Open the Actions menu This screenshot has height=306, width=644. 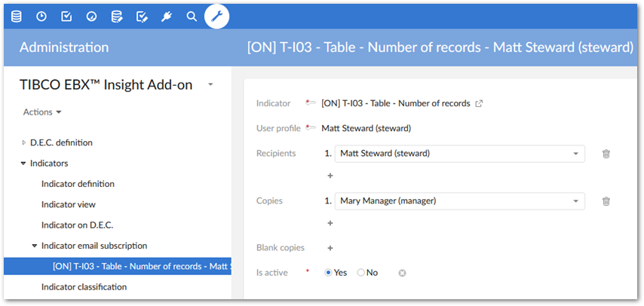click(x=42, y=112)
